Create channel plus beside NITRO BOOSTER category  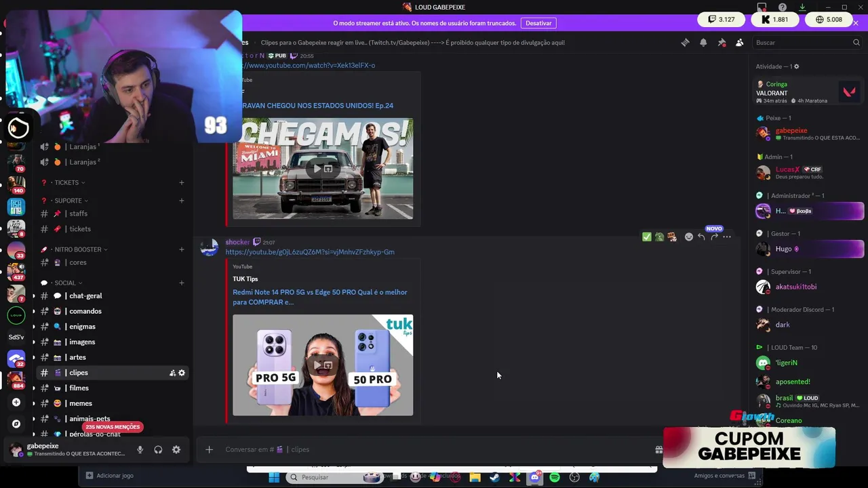pyautogui.click(x=182, y=249)
